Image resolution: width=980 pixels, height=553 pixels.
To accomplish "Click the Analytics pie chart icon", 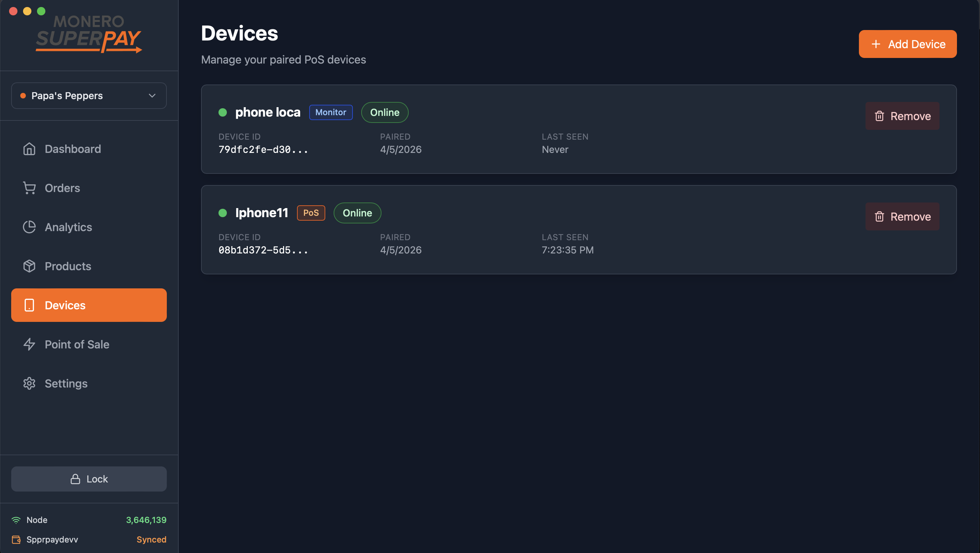I will 29,227.
